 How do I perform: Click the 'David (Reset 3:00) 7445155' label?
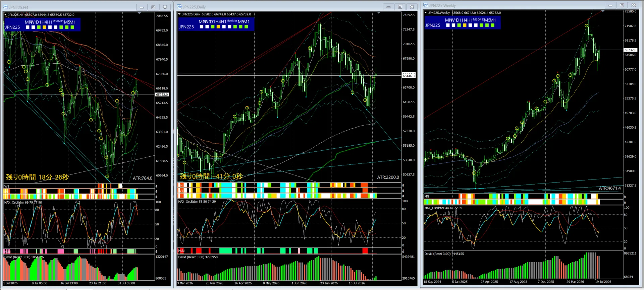[x=444, y=254]
